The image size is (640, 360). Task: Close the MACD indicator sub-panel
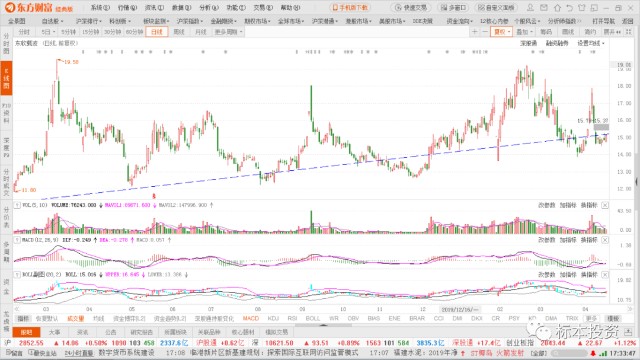(605, 240)
